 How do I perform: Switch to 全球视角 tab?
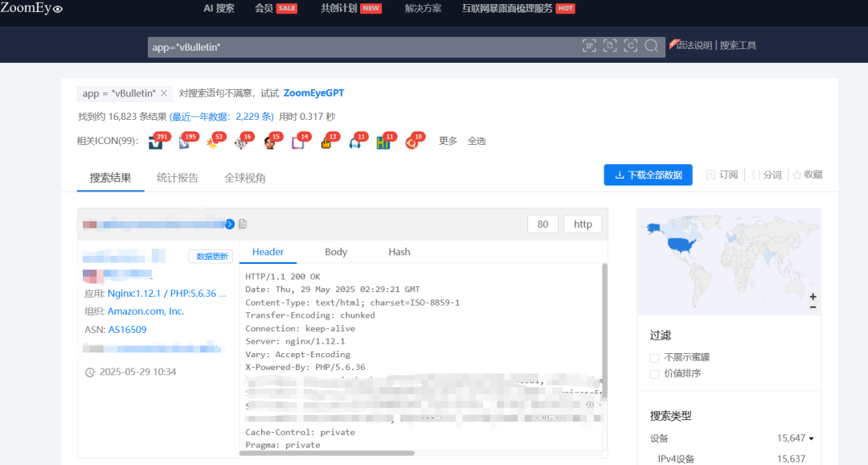pyautogui.click(x=244, y=178)
